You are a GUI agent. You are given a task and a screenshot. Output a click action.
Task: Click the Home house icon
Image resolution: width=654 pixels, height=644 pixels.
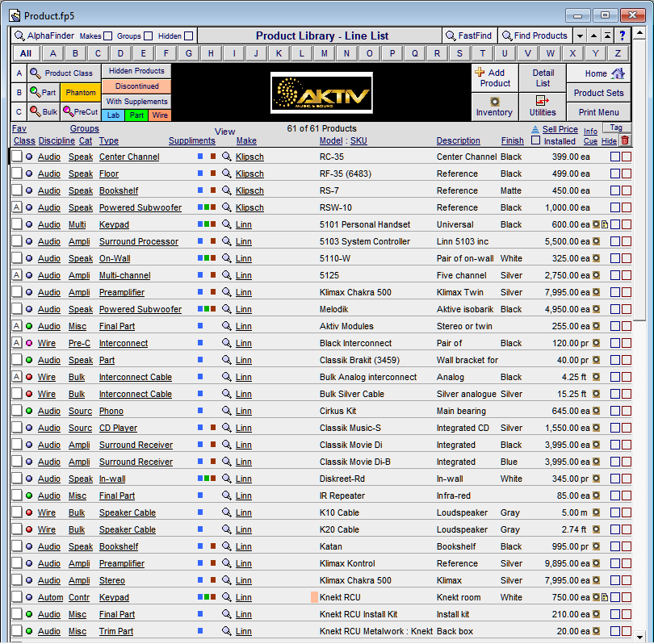pos(618,73)
